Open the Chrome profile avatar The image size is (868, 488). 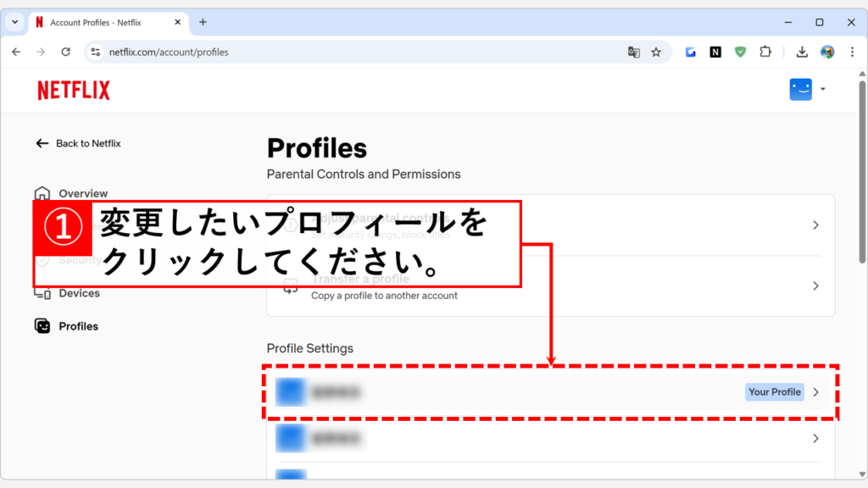pyautogui.click(x=827, y=52)
